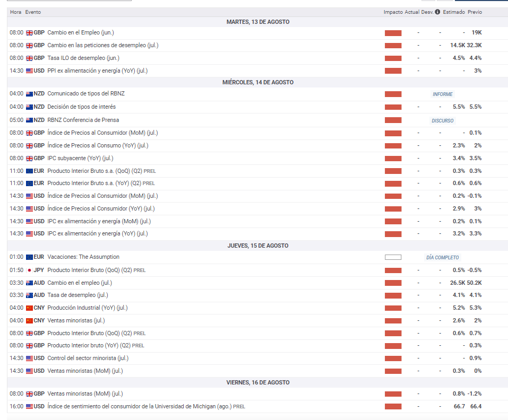Open Cambio en las peticiones de desempleo event

102,45
